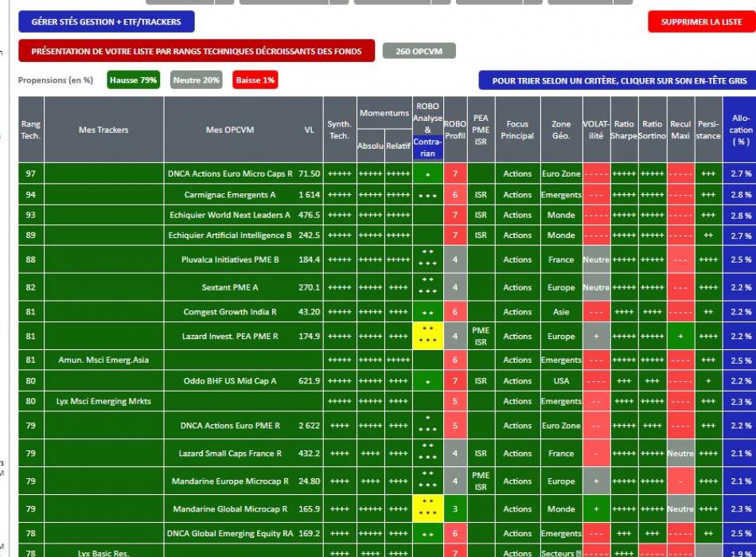Click the Allocation (%) blue header
The image size is (756, 557).
tap(740, 130)
